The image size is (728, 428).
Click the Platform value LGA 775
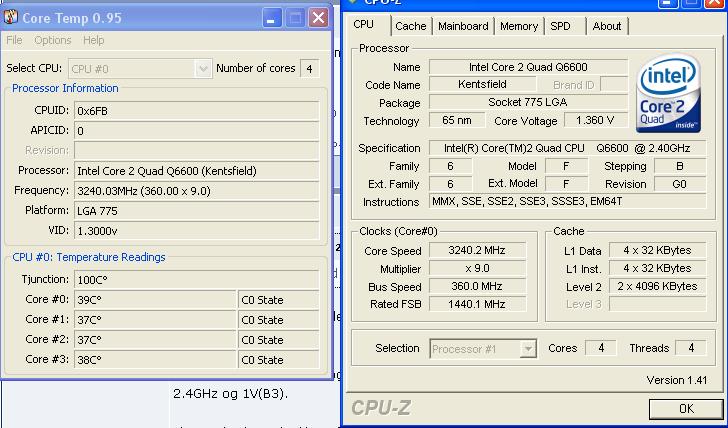click(x=196, y=211)
